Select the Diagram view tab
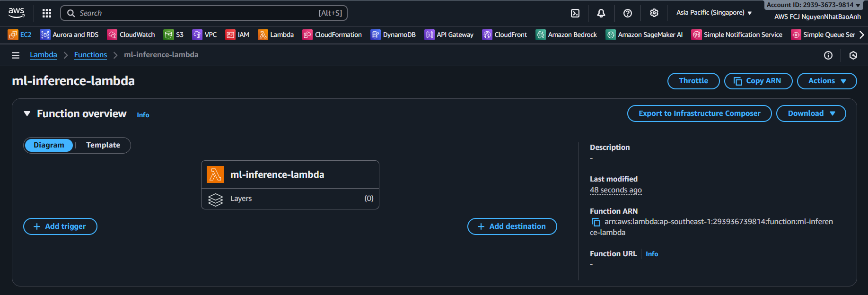 [x=49, y=145]
